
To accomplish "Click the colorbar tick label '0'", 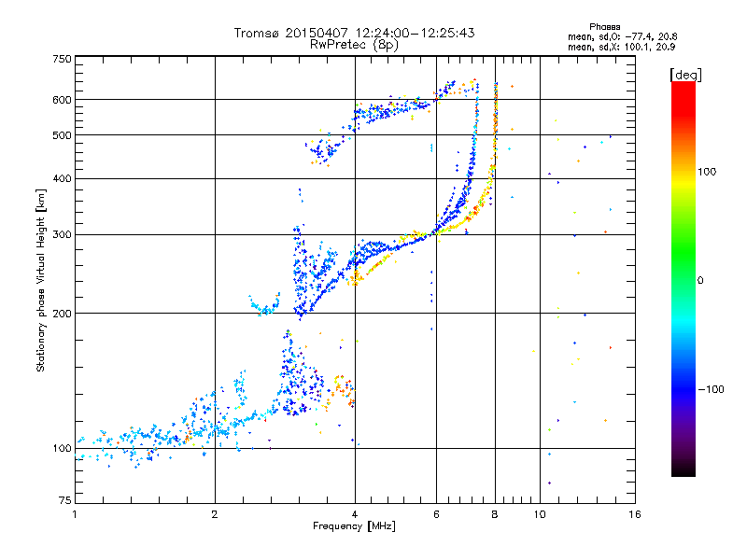I will tap(700, 281).
